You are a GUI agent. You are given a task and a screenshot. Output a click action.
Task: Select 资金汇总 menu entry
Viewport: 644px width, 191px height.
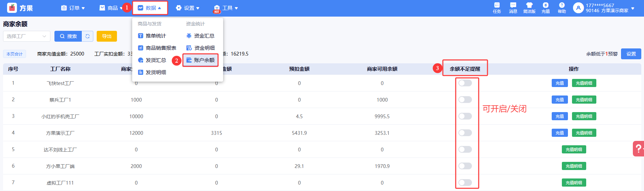tap(204, 36)
